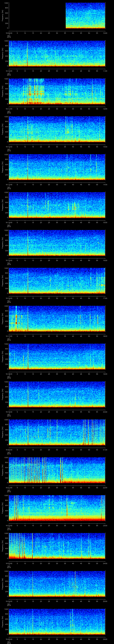114x644 pixels.
Task: Click the 16:17:00 time axis label
Action: click(x=9, y=336)
